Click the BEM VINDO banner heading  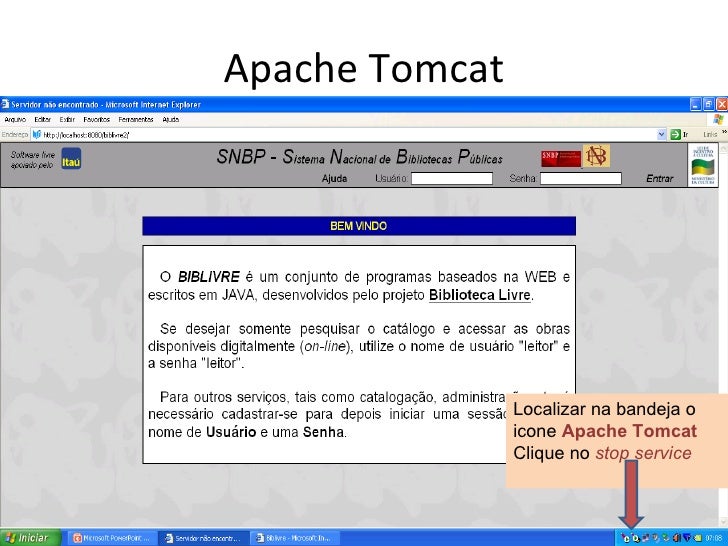click(x=358, y=226)
